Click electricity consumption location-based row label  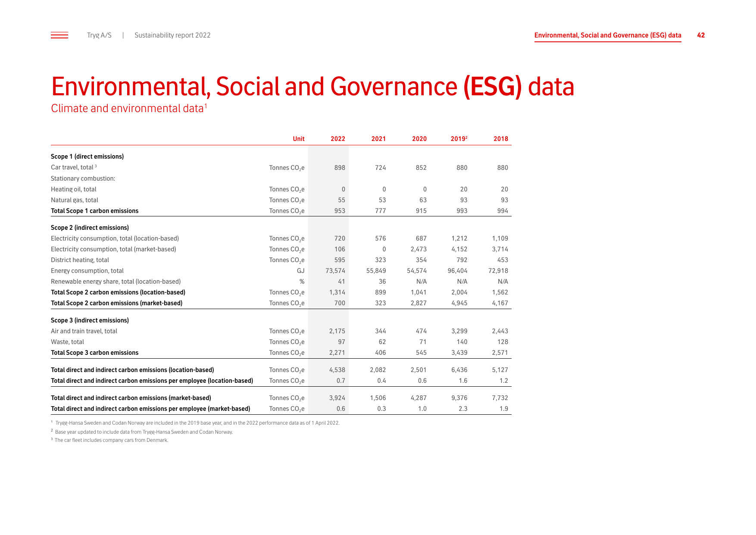[115, 238]
